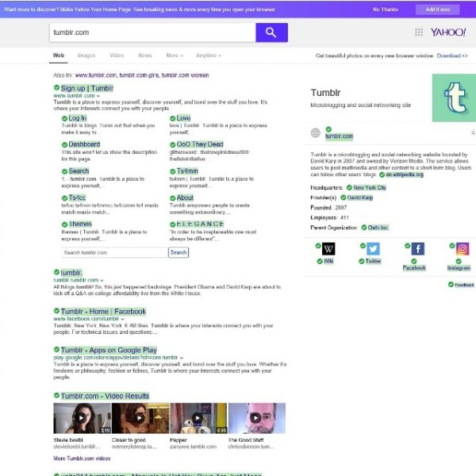476x476 pixels.
Task: Click green check badge beside Log In
Action: click(x=64, y=118)
